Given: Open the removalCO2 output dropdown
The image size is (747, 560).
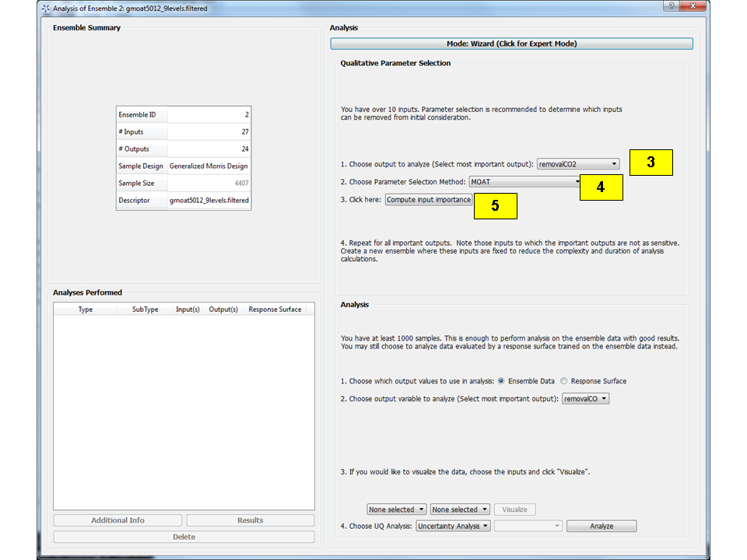Looking at the screenshot, I should (x=577, y=163).
